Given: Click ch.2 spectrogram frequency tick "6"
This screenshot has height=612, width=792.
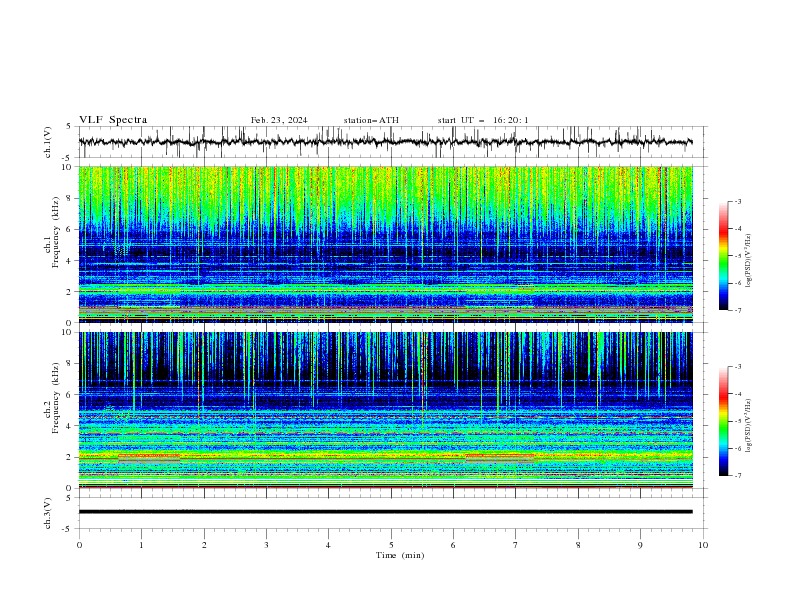Looking at the screenshot, I should point(70,395).
